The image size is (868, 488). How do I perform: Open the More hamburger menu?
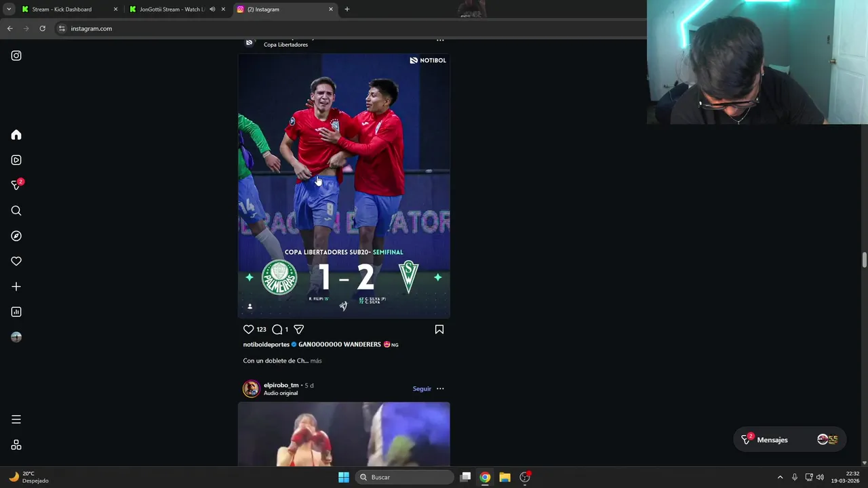point(16,420)
